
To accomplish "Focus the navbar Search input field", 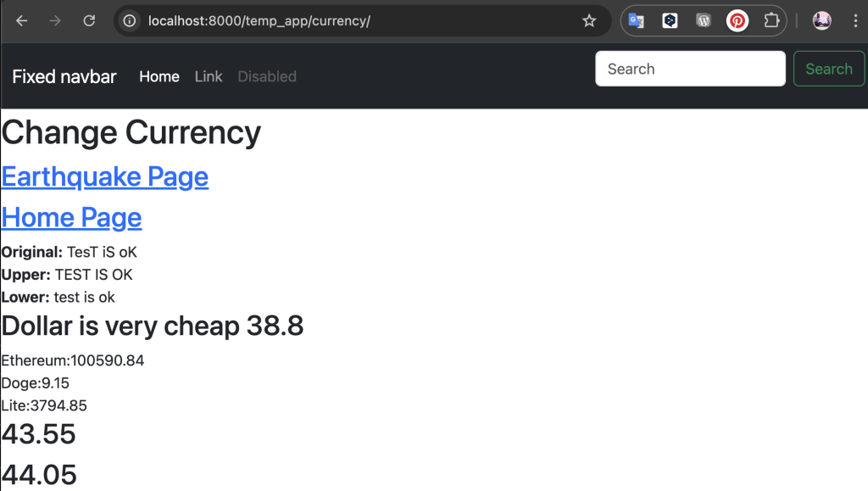I will click(690, 69).
